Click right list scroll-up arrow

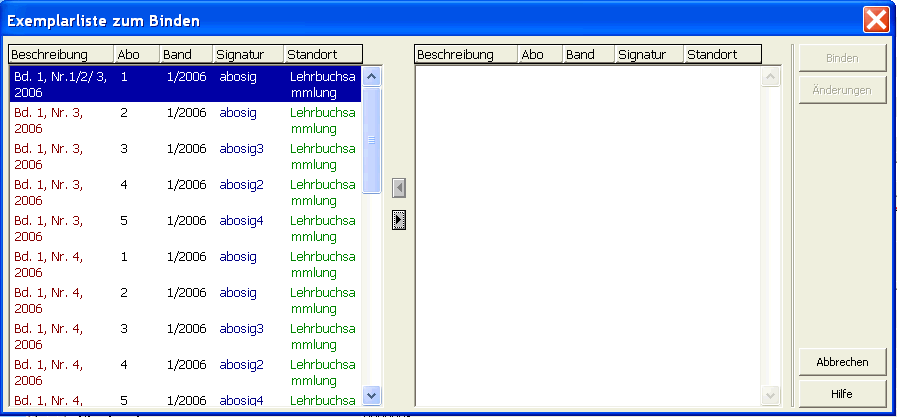(771, 76)
